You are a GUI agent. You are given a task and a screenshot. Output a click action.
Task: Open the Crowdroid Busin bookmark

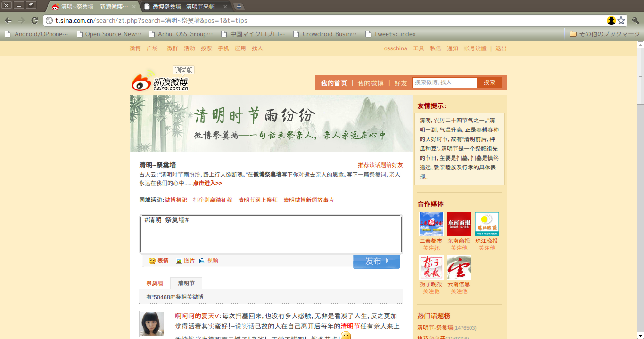pyautogui.click(x=325, y=34)
